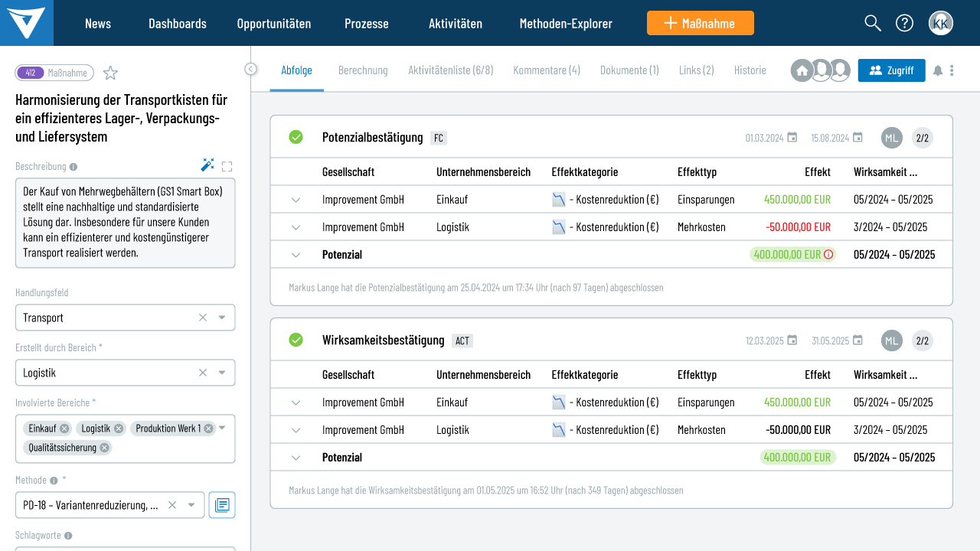Open method details icon next to Methode
The image size is (980, 551).
222,505
